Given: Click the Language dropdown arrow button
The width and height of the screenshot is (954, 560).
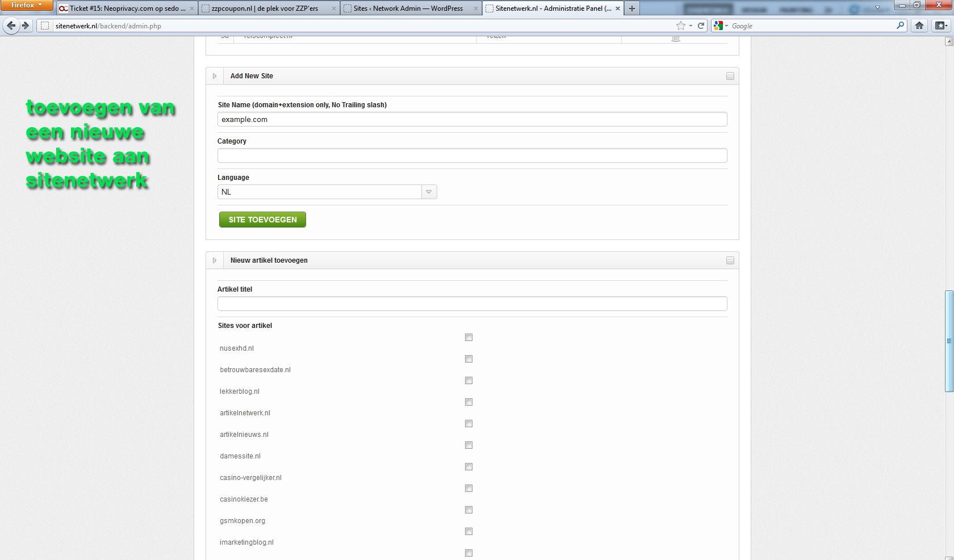Looking at the screenshot, I should point(429,192).
